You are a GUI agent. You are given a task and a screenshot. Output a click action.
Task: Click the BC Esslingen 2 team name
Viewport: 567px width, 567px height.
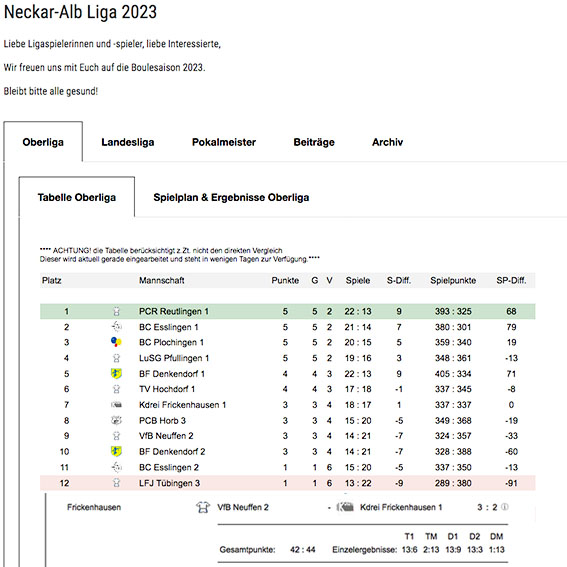(169, 467)
